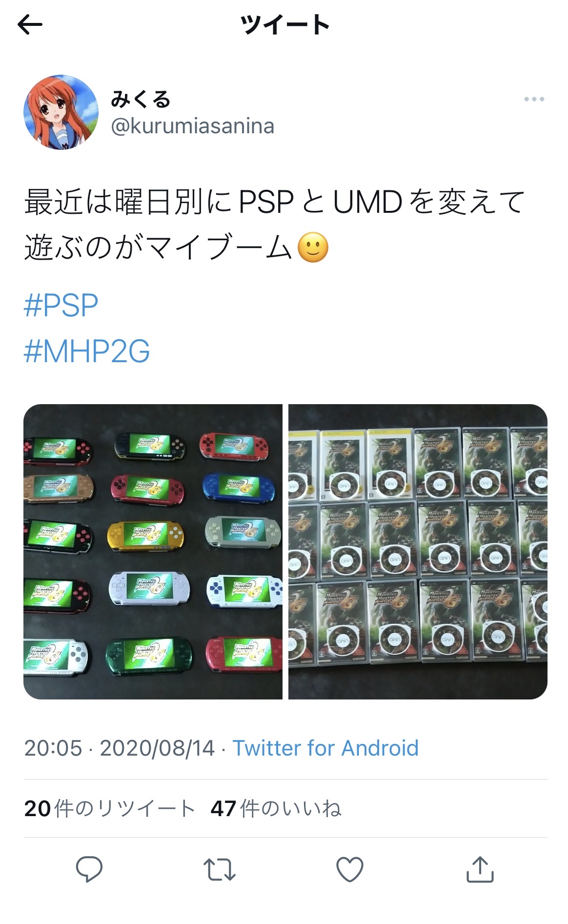The image size is (568, 924).
Task: Tap the みくる display name
Action: 141,99
